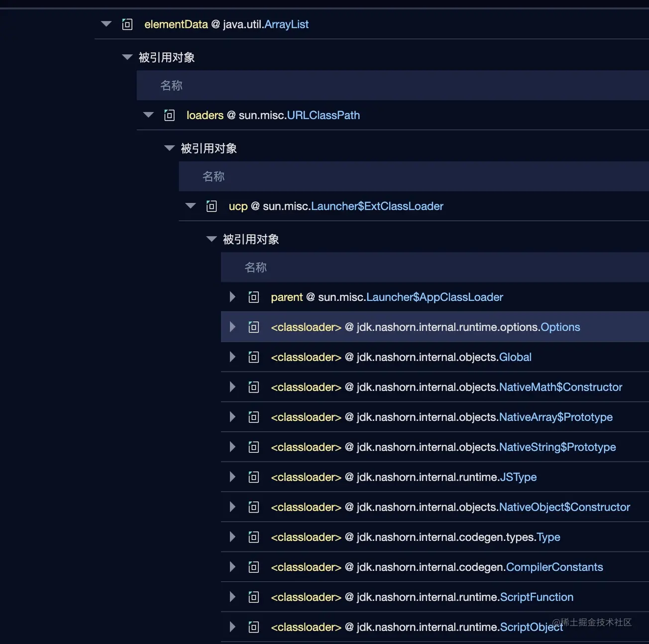
Task: Expand the ScriptObject row
Action: click(x=232, y=627)
